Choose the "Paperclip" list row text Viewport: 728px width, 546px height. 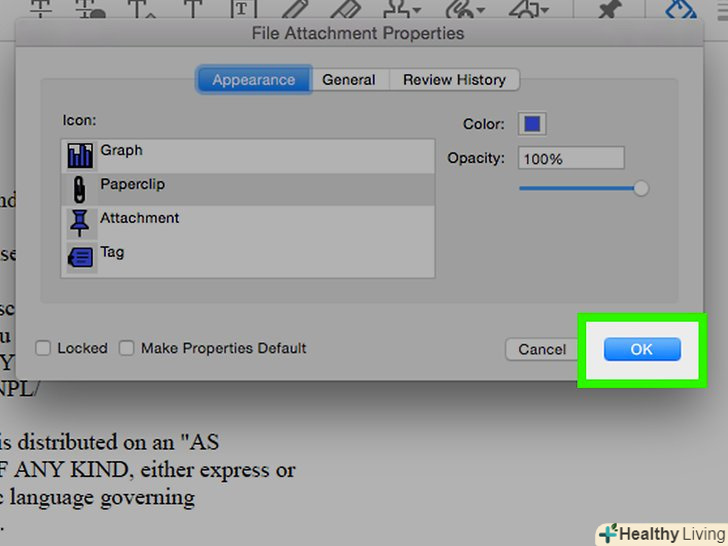click(133, 184)
